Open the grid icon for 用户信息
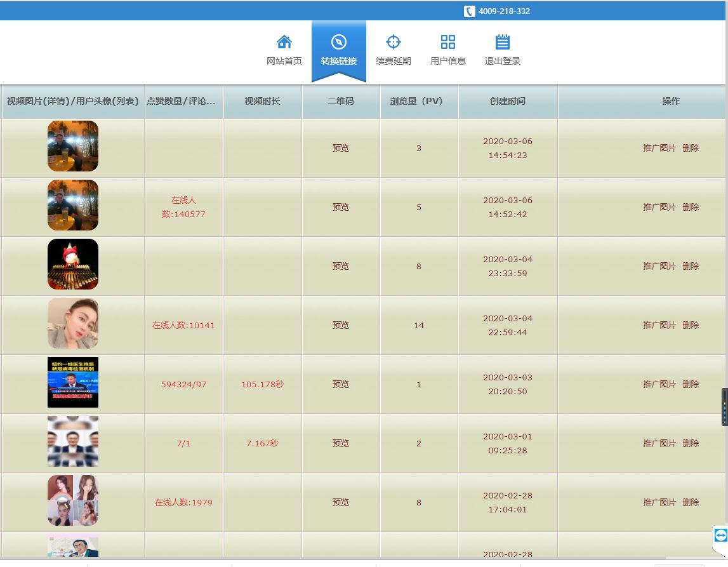 448,43
